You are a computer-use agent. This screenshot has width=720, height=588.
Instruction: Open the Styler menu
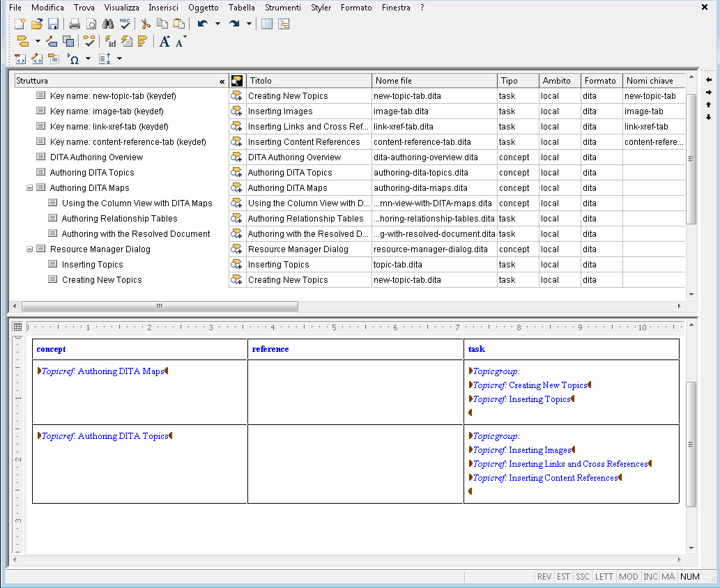[x=321, y=8]
